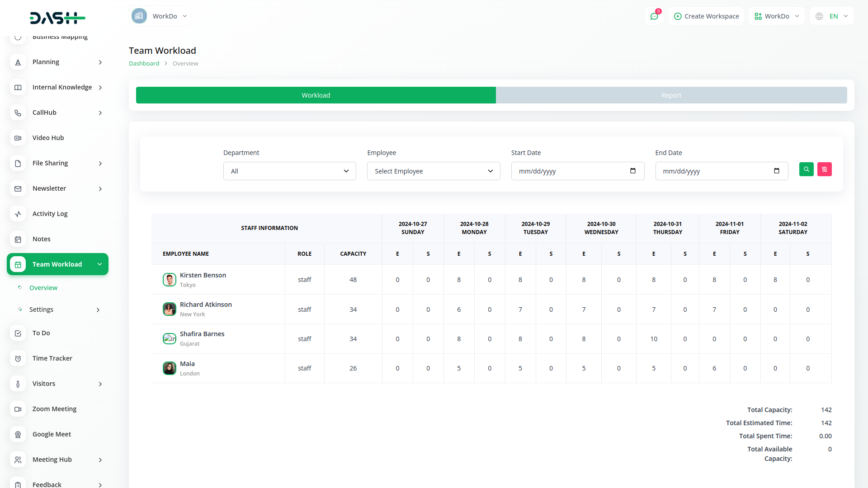This screenshot has width=868, height=488.
Task: Select the Workload tab
Action: pyautogui.click(x=316, y=95)
